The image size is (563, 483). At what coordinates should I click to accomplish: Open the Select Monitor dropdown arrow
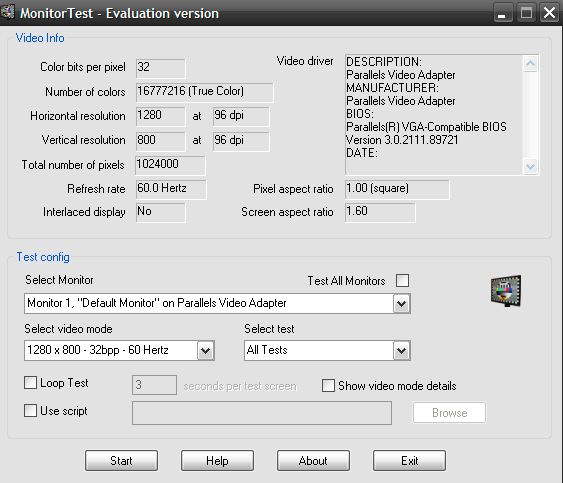(401, 304)
